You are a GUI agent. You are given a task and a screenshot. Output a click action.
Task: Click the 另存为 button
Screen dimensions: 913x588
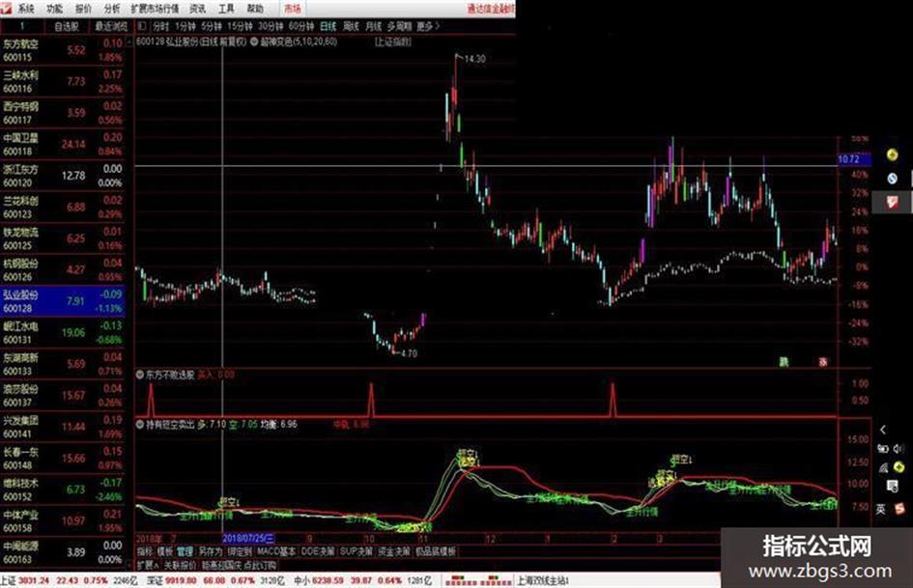pos(211,550)
